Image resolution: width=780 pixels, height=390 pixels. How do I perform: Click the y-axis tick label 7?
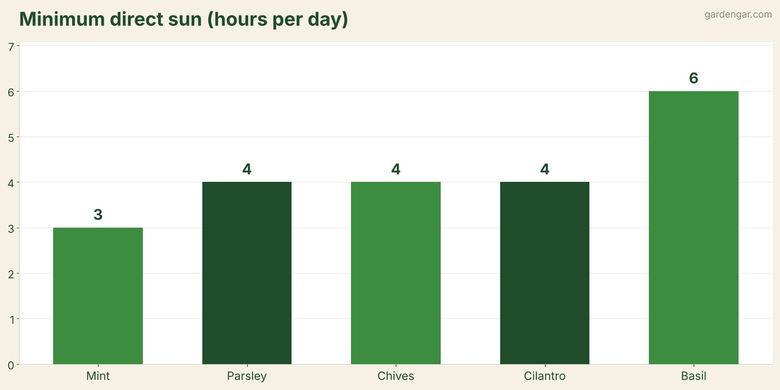11,47
